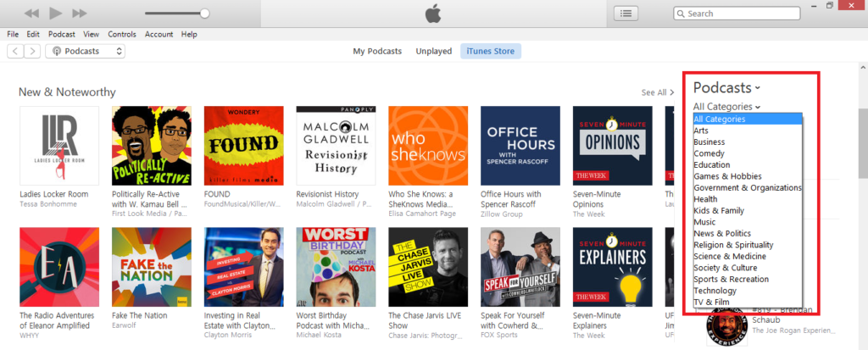Open the Up Next list icon
The height and width of the screenshot is (350, 868).
626,14
